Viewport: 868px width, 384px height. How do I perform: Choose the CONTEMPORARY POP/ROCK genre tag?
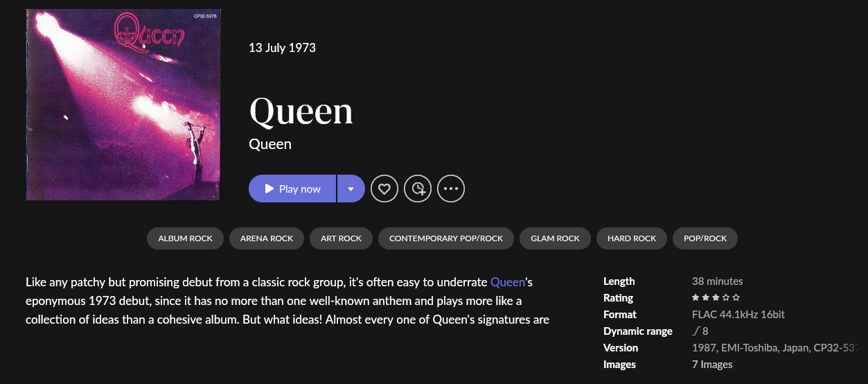(446, 238)
